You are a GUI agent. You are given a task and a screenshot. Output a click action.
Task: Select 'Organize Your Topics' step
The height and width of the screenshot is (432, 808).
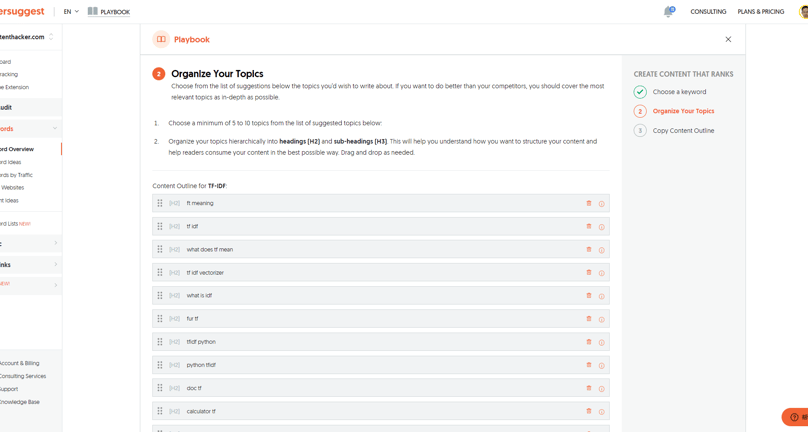coord(683,111)
